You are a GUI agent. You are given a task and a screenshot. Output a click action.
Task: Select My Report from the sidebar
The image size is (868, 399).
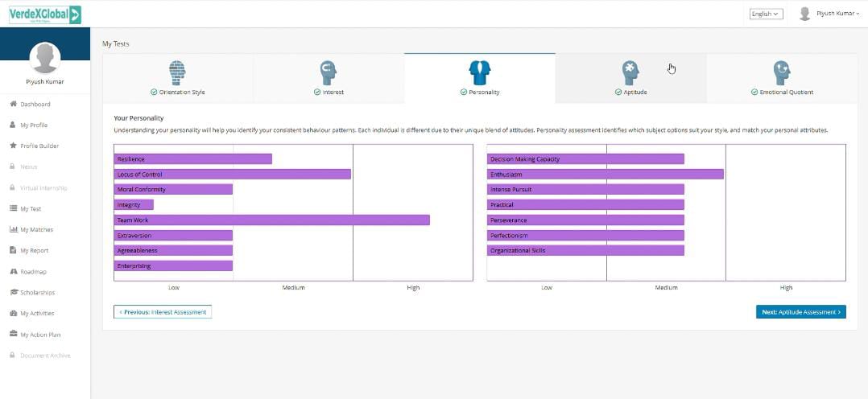pos(34,251)
